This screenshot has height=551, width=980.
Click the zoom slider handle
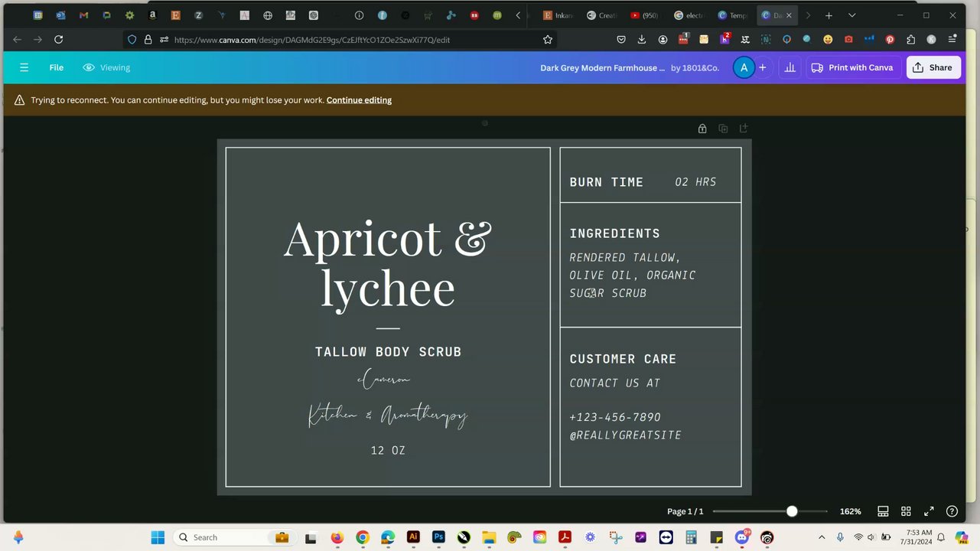click(x=792, y=511)
